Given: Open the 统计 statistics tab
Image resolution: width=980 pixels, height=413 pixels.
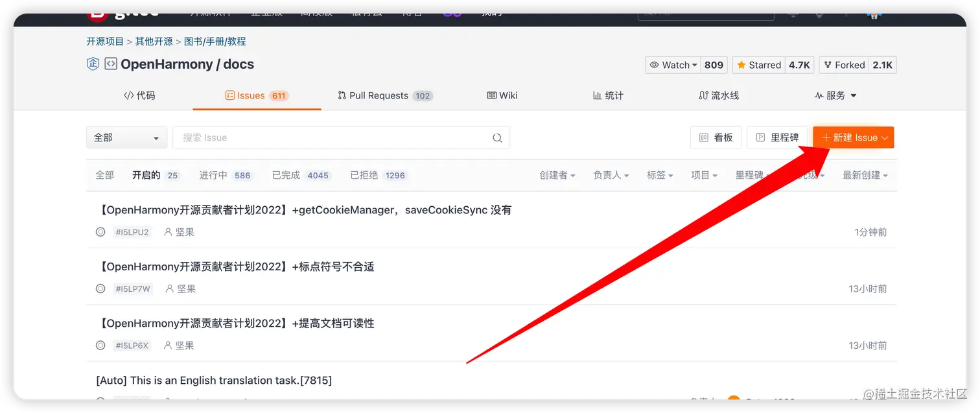Looking at the screenshot, I should coord(608,95).
